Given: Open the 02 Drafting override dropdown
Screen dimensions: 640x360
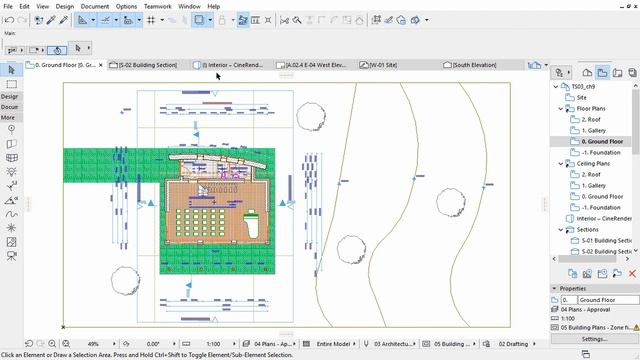Looking at the screenshot, I should pyautogui.click(x=534, y=344).
